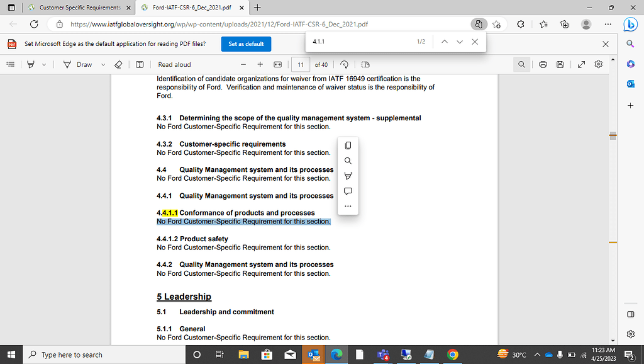Viewport: 644px width, 364px height.
Task: Click the Set as default button
Action: [x=245, y=44]
